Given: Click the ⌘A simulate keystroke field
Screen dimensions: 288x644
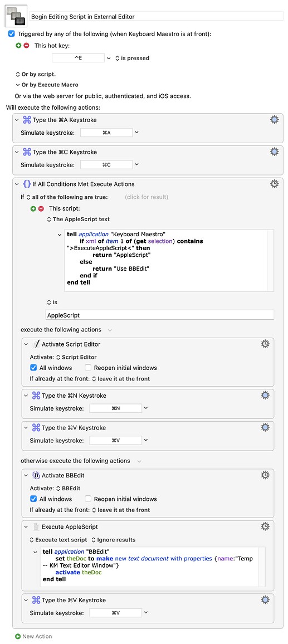Looking at the screenshot, I should tap(107, 133).
